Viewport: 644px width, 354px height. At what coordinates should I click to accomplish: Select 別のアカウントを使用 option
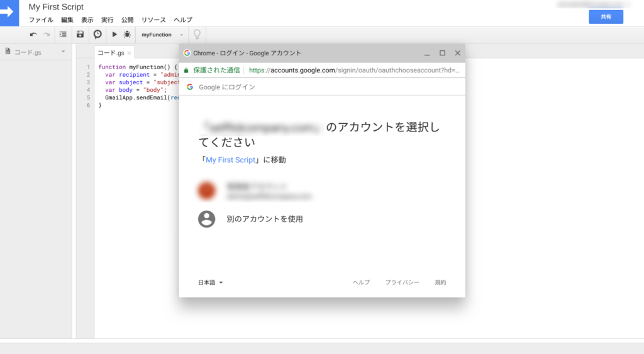(x=265, y=219)
